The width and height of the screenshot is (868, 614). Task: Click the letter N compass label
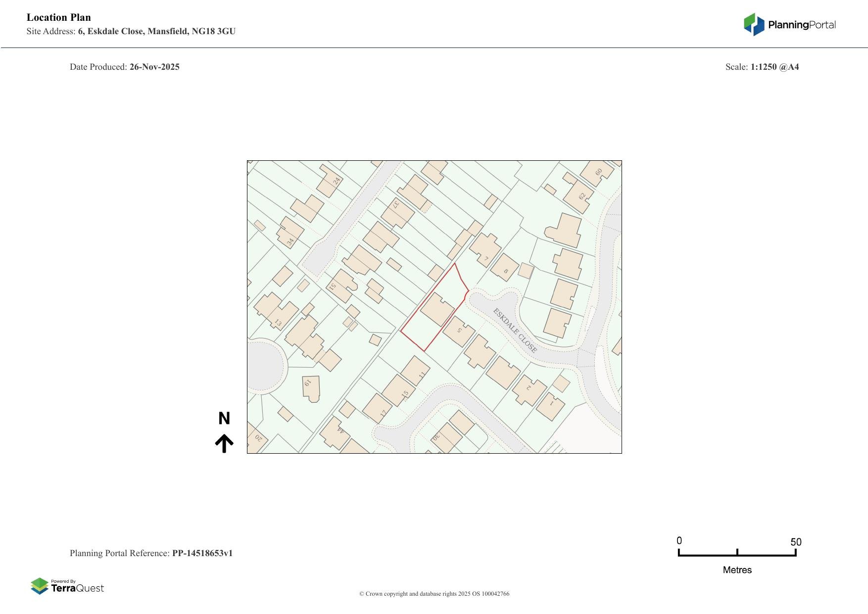(224, 419)
